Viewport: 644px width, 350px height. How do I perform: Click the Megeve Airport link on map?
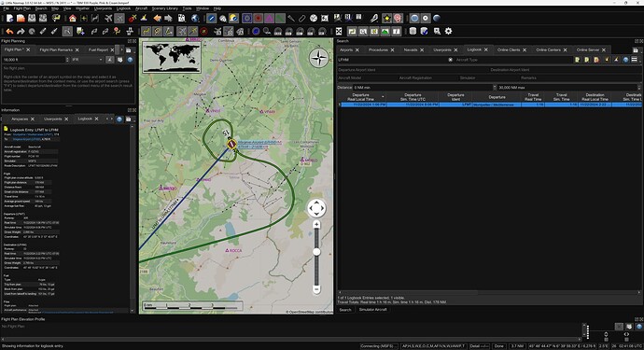pyautogui.click(x=259, y=142)
